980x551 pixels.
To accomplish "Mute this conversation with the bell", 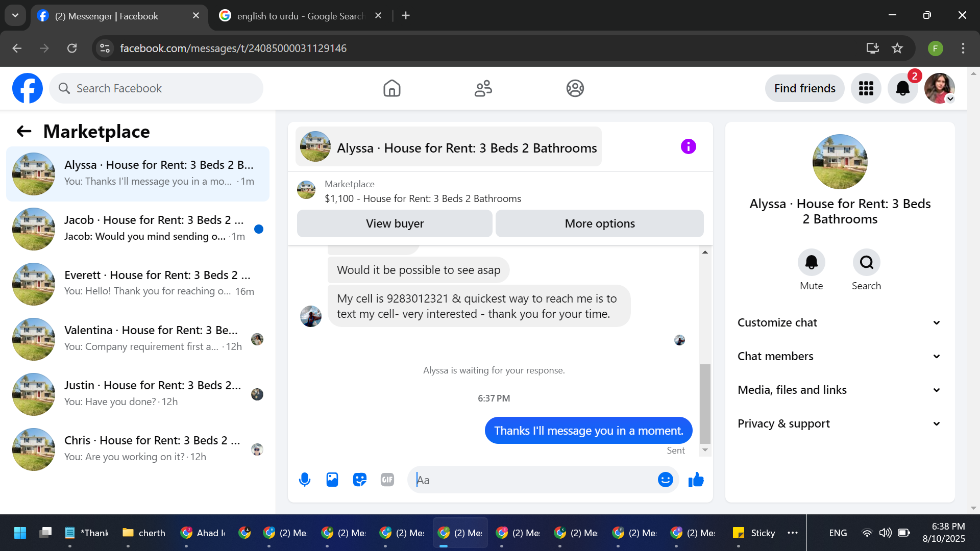I will [x=811, y=262].
